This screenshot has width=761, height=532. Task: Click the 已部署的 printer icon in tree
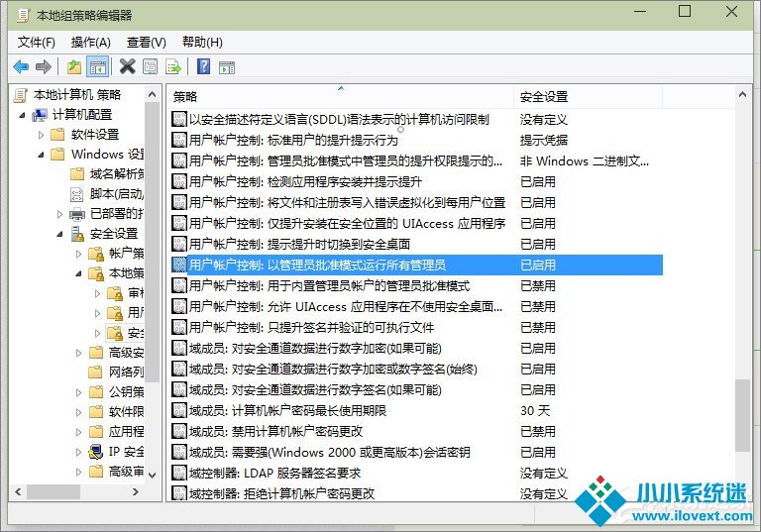click(77, 214)
